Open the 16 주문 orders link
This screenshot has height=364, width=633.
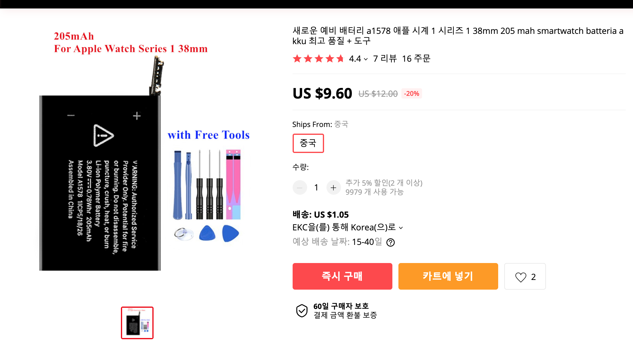coord(416,58)
